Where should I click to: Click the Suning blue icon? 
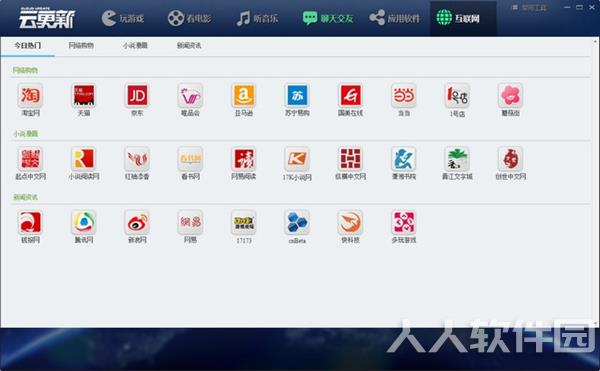click(x=297, y=95)
